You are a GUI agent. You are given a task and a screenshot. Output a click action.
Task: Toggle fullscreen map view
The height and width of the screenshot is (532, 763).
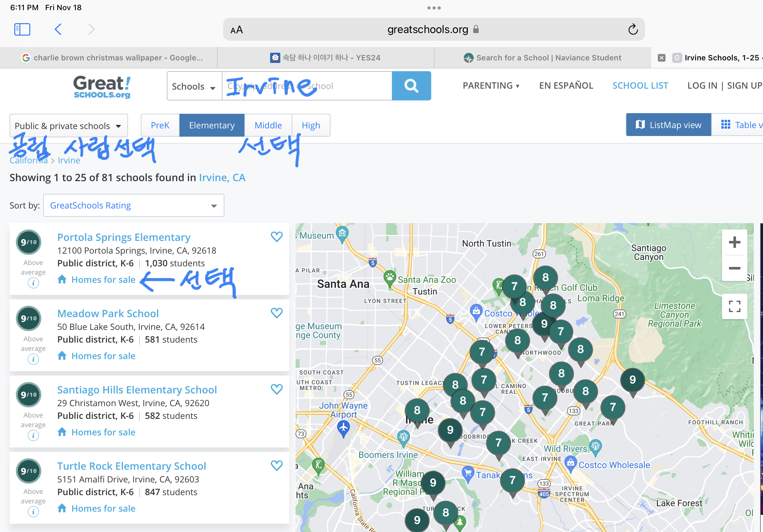734,306
